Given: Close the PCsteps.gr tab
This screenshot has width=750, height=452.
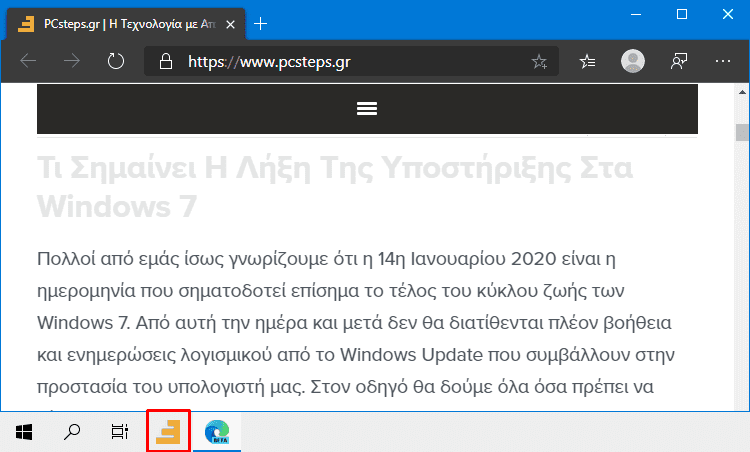Looking at the screenshot, I should coord(231,24).
